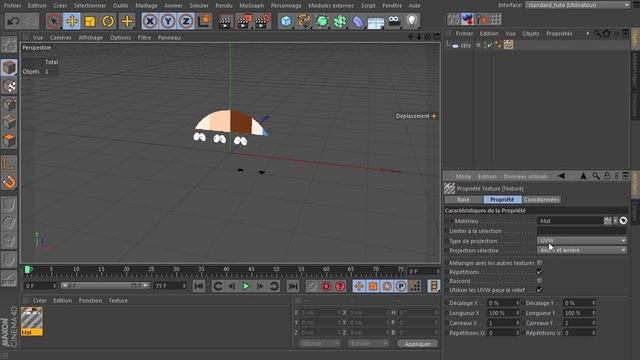Switch the coordinate system icon
Screen dimensions: 640x360
(x=204, y=21)
